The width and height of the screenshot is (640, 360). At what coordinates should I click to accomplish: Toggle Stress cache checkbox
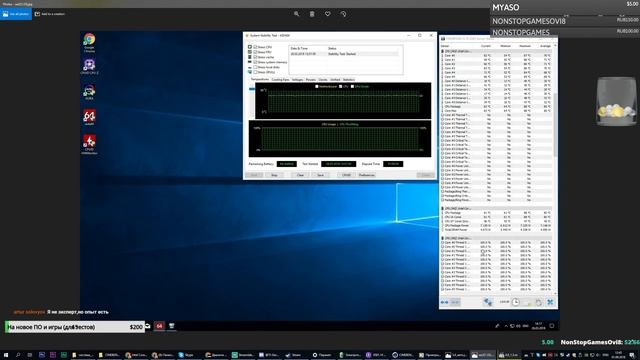click(255, 57)
